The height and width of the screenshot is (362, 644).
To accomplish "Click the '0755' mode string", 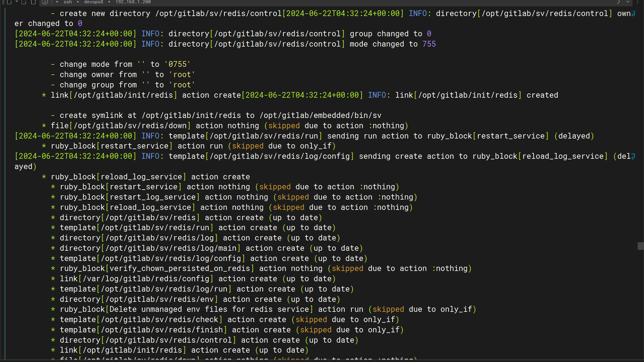I will pyautogui.click(x=177, y=64).
